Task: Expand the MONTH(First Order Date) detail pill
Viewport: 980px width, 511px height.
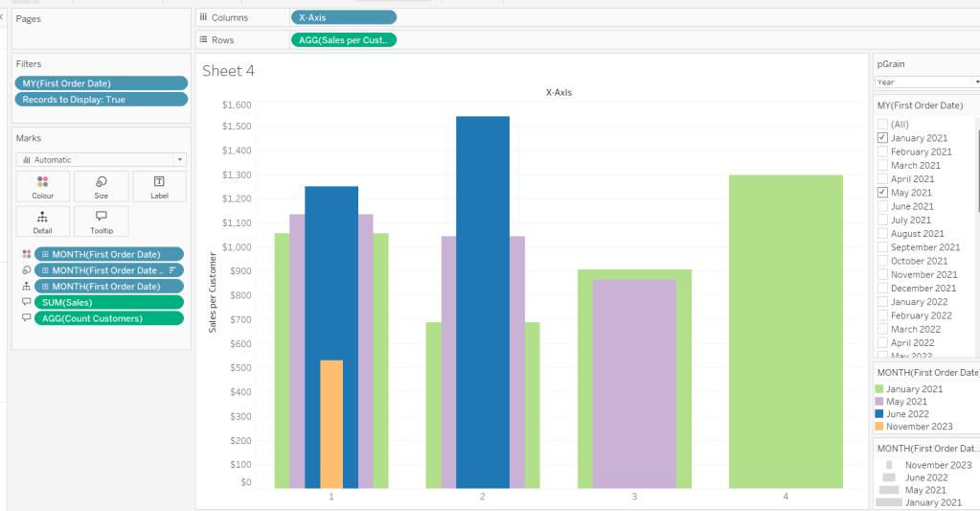Action: 44,287
